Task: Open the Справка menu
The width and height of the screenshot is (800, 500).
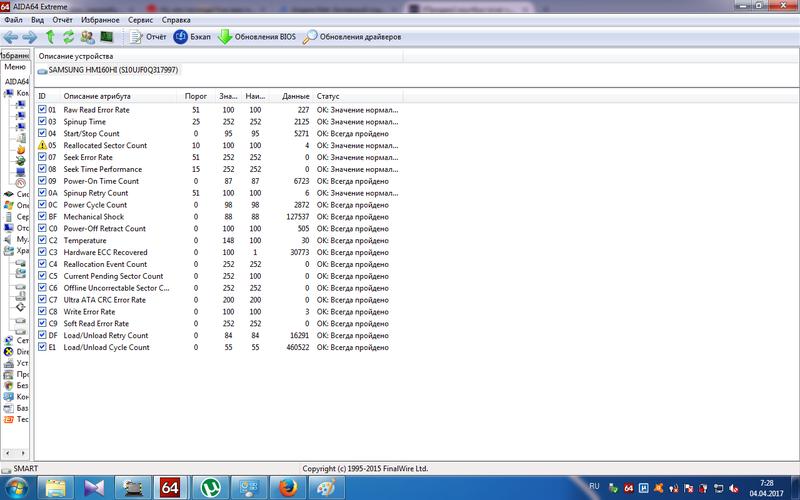Action: tap(176, 20)
